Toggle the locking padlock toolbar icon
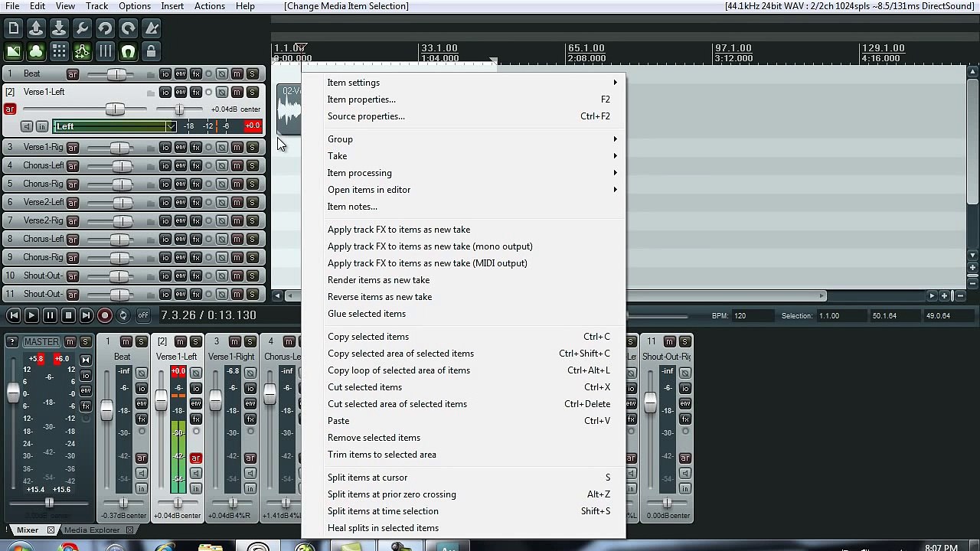980x551 pixels. tap(151, 52)
